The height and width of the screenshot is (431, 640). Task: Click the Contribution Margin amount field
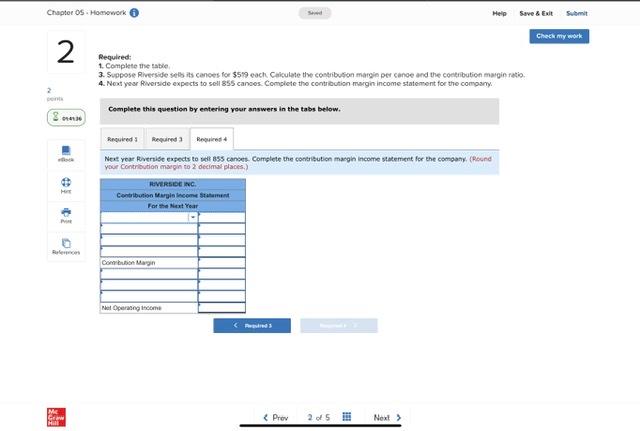point(222,263)
